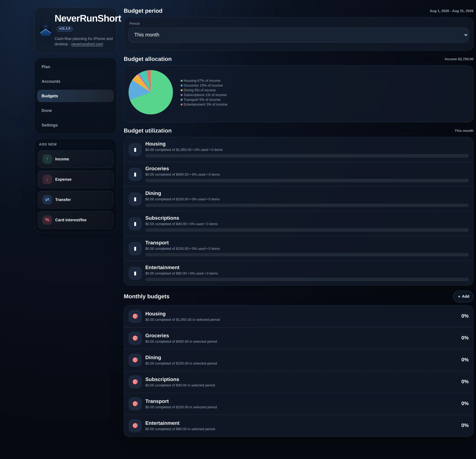Click Entertainment monthly budget target icon

tap(135, 426)
